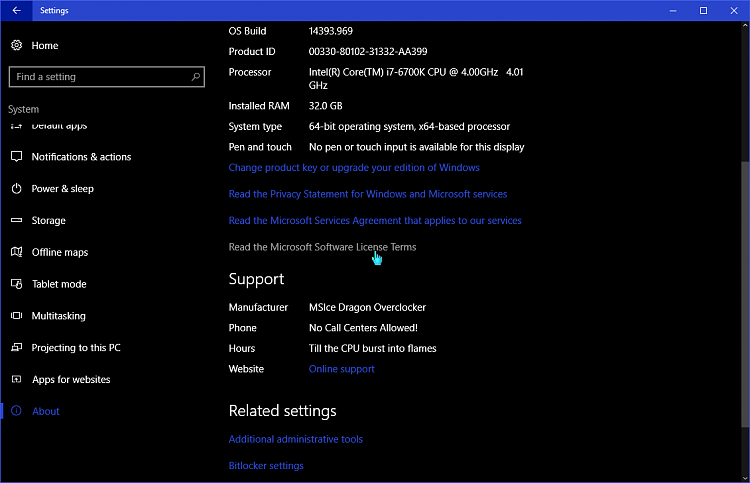This screenshot has width=750, height=483.
Task: Click the Related settings heading
Action: tap(282, 411)
